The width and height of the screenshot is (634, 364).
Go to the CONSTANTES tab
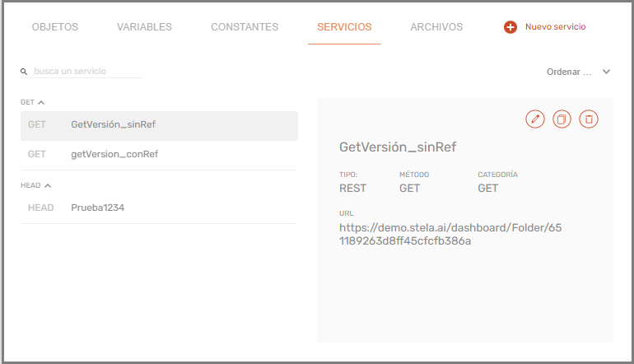(x=245, y=26)
